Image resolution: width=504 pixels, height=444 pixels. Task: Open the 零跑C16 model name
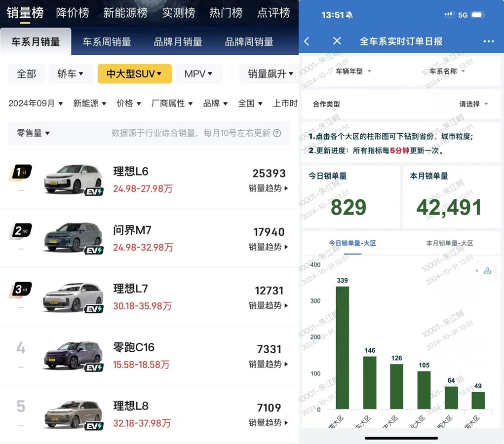(x=134, y=347)
